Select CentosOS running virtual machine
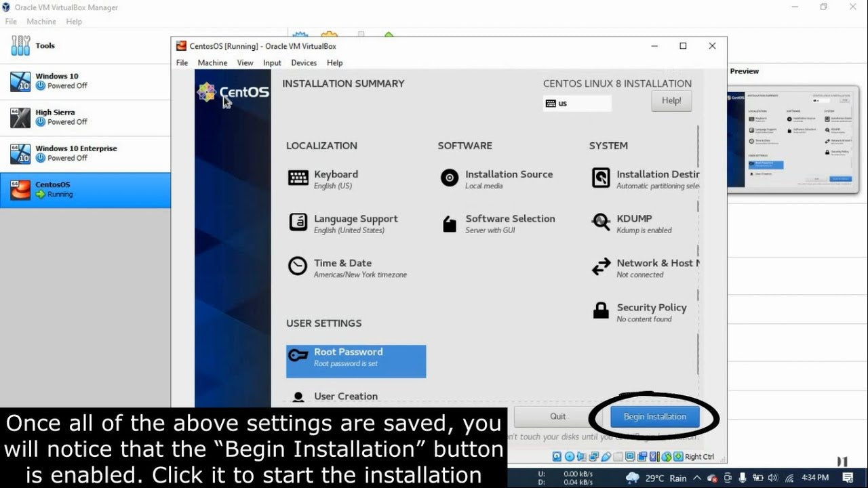The height and width of the screenshot is (488, 868). point(85,190)
